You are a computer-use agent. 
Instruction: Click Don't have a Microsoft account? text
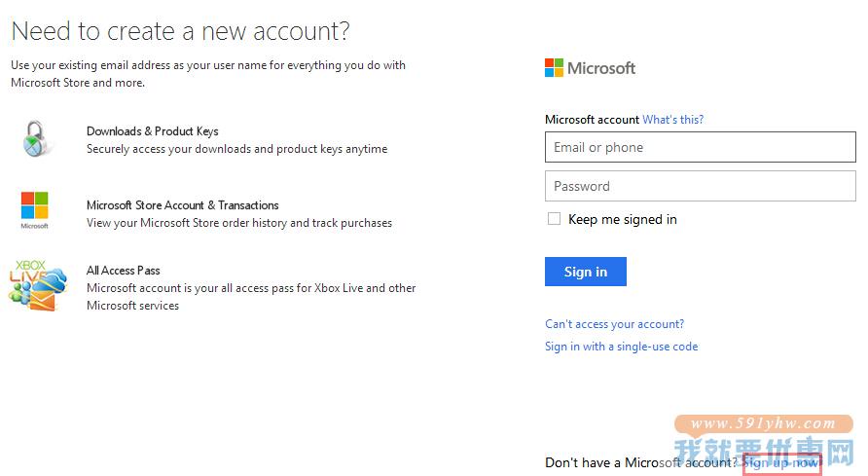[x=641, y=462]
